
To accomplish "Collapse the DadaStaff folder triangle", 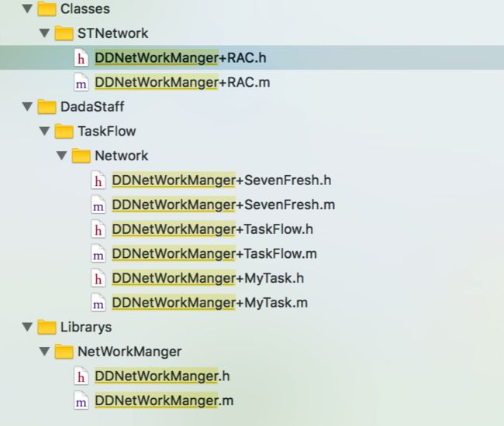I will (x=27, y=107).
